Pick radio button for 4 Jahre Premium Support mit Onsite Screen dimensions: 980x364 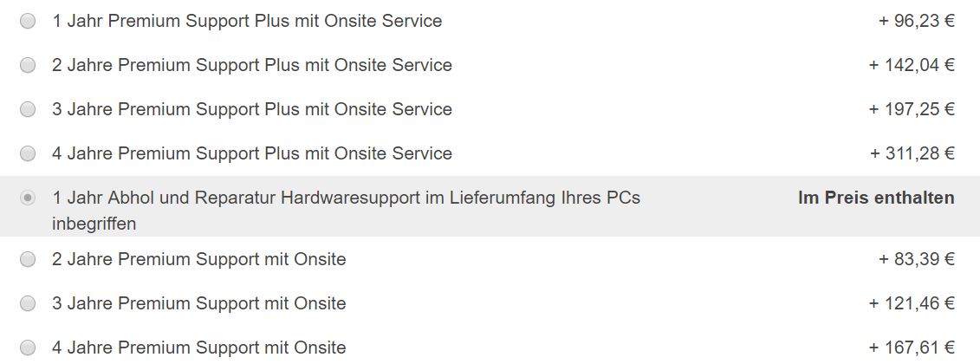pyautogui.click(x=28, y=348)
